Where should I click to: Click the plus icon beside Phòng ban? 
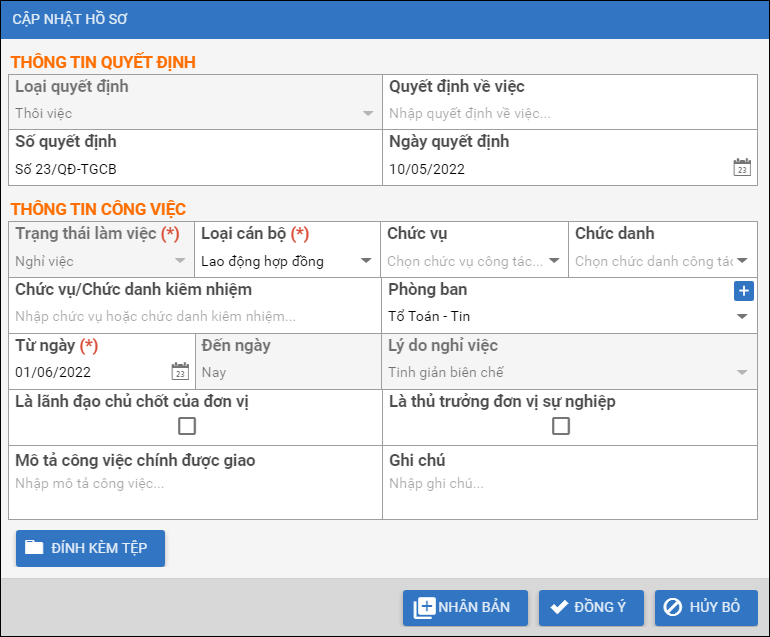[x=743, y=291]
